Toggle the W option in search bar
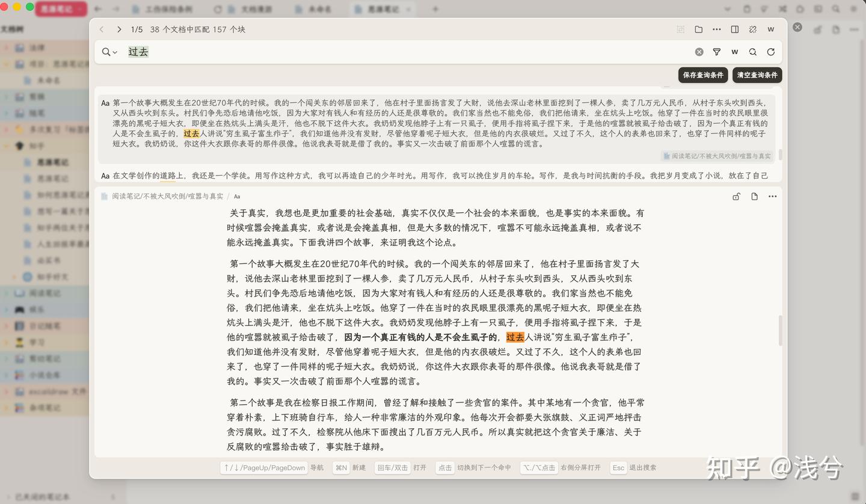 click(735, 52)
